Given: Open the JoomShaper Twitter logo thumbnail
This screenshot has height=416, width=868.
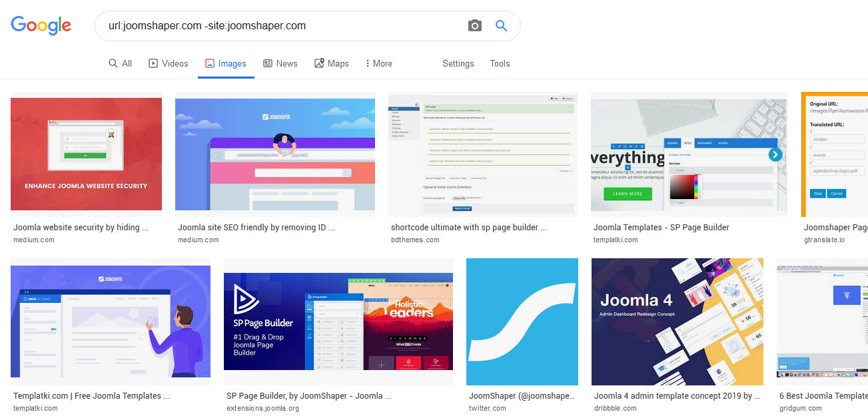Looking at the screenshot, I should tap(522, 321).
